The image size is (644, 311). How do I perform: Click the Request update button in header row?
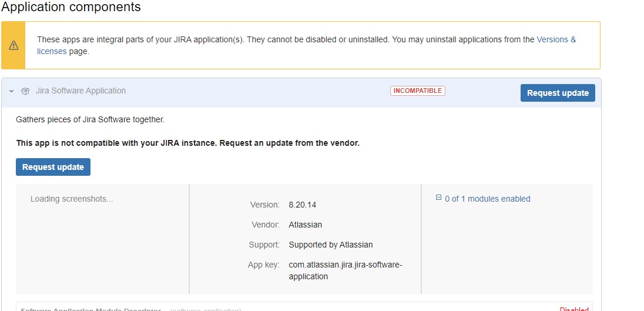(x=558, y=93)
